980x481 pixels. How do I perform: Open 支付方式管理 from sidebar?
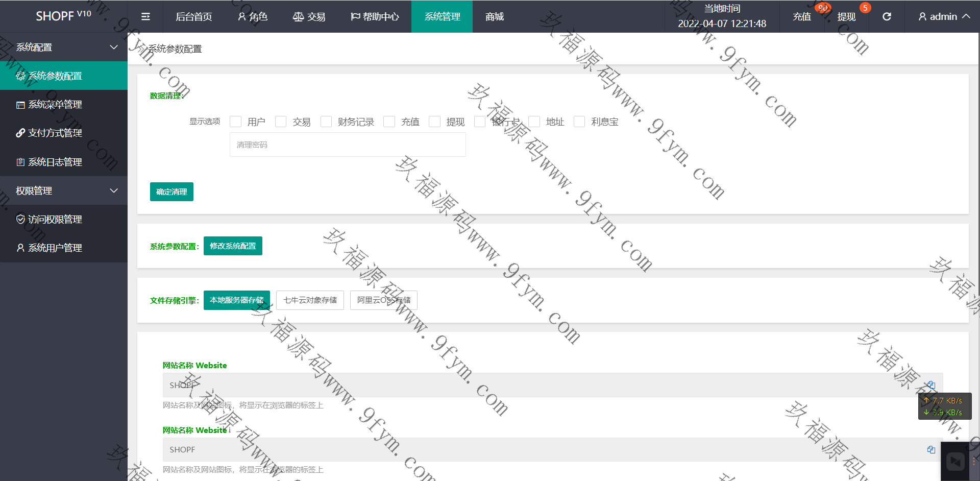coord(55,133)
